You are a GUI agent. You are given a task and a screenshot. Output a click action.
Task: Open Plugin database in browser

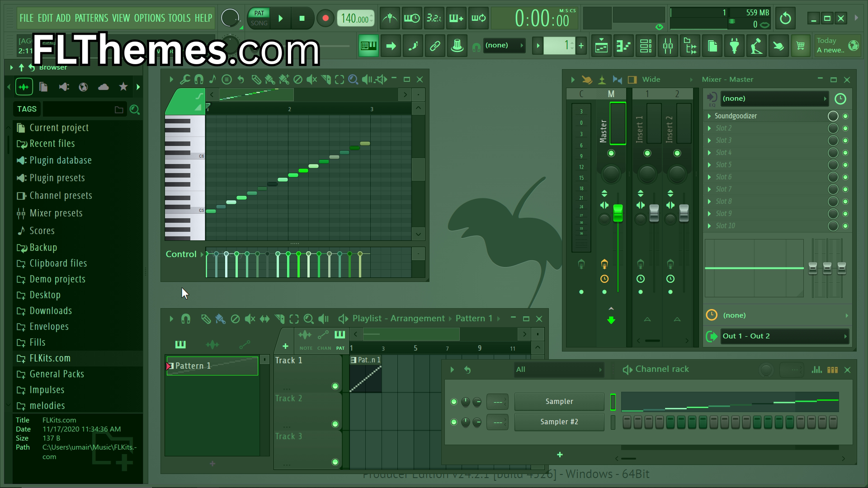click(x=78, y=160)
